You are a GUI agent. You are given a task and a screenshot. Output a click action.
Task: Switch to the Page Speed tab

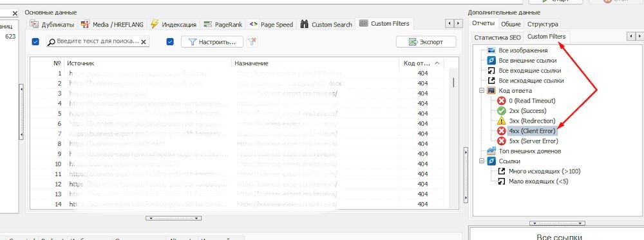(x=272, y=25)
